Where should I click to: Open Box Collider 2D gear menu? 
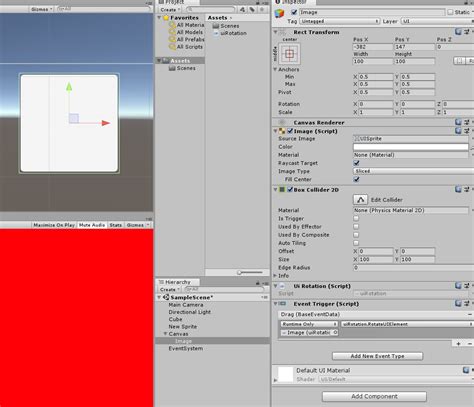tap(467, 189)
